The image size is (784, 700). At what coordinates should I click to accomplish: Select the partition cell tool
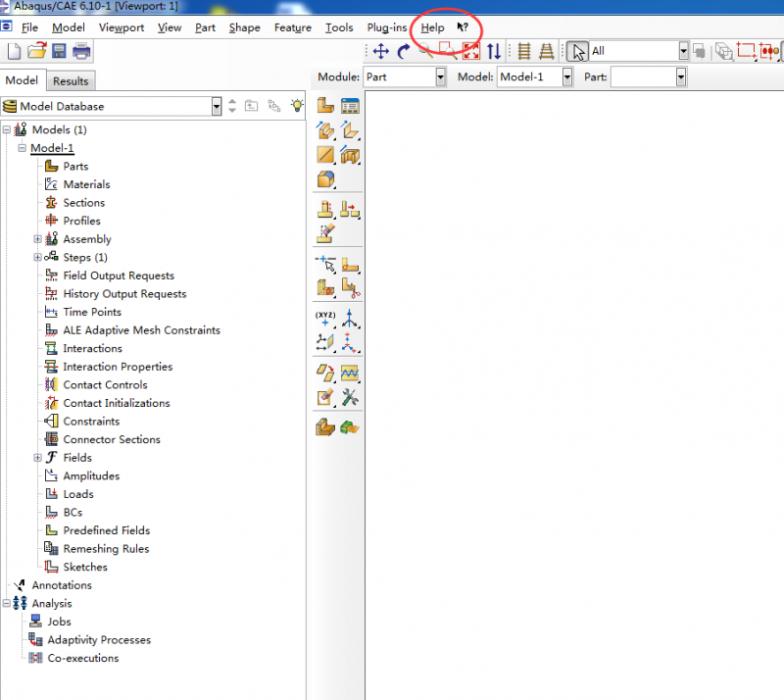click(325, 287)
